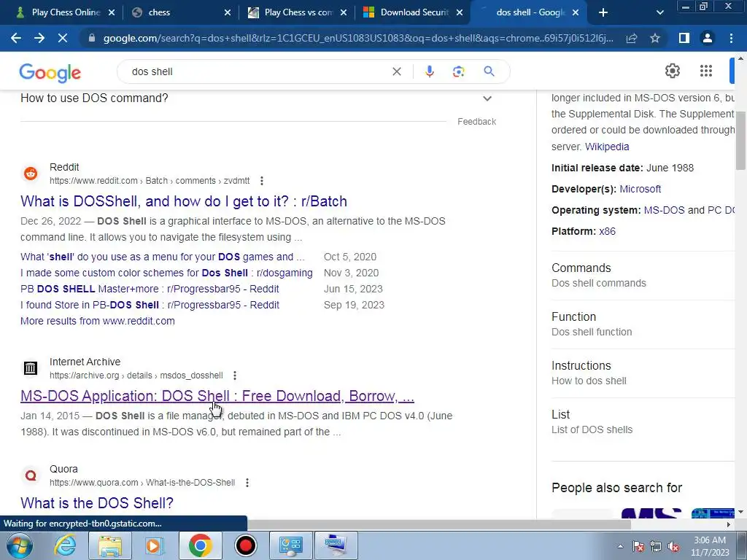The height and width of the screenshot is (560, 747).
Task: Open the Chrome three-dot menu
Action: 731,38
